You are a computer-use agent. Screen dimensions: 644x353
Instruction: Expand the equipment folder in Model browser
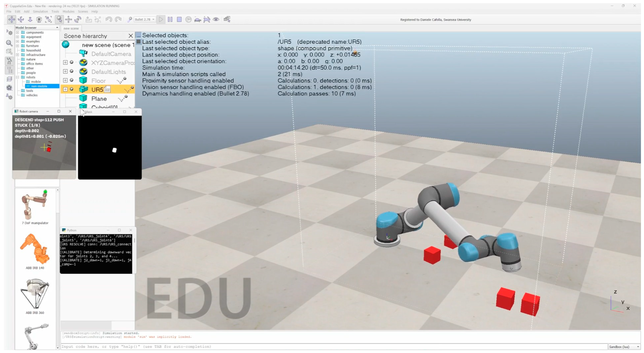pyautogui.click(x=17, y=37)
